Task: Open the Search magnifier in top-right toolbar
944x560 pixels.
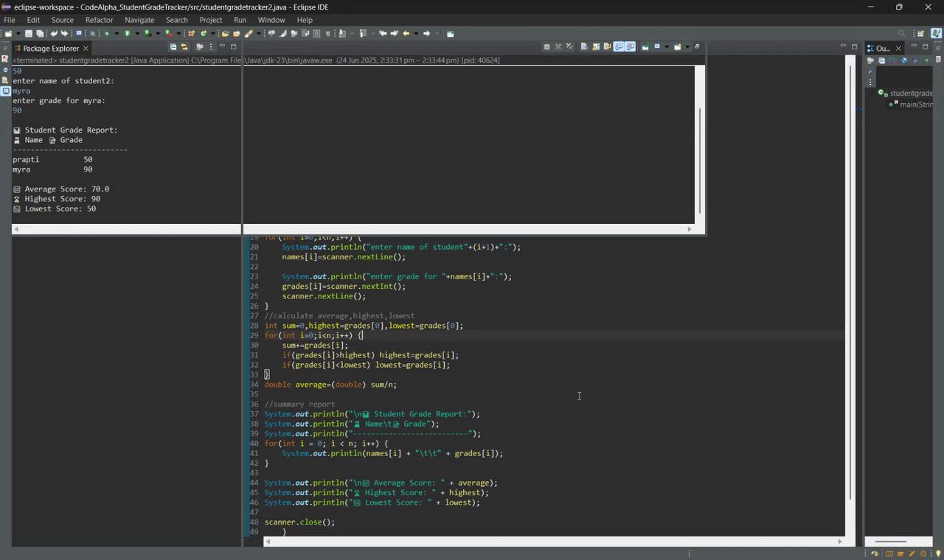Action: 901,33
